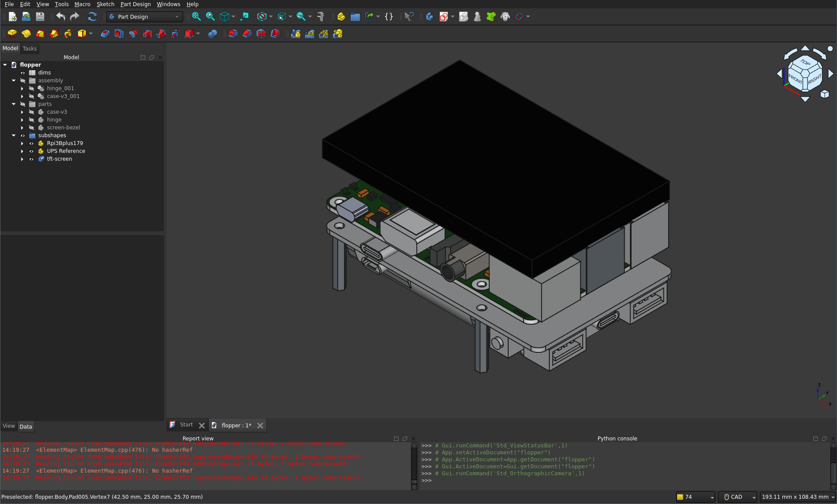Select the Pocket tool
The image size is (837, 504).
point(105,34)
